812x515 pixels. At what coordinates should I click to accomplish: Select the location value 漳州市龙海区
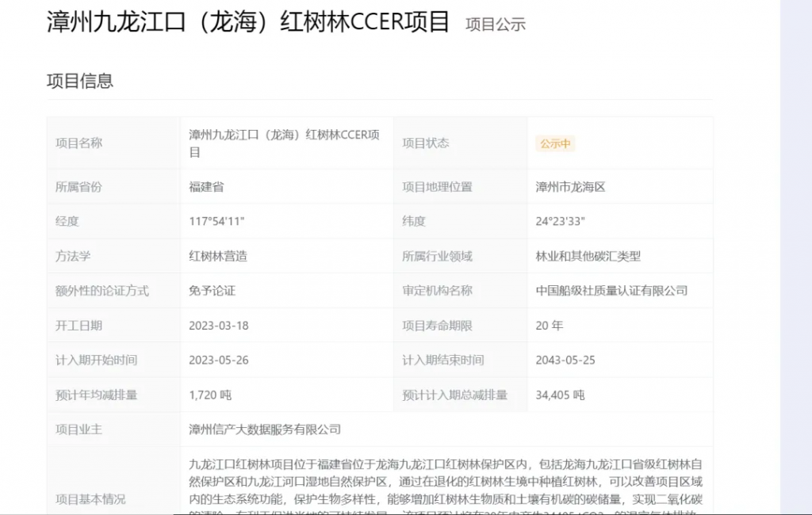coord(570,187)
